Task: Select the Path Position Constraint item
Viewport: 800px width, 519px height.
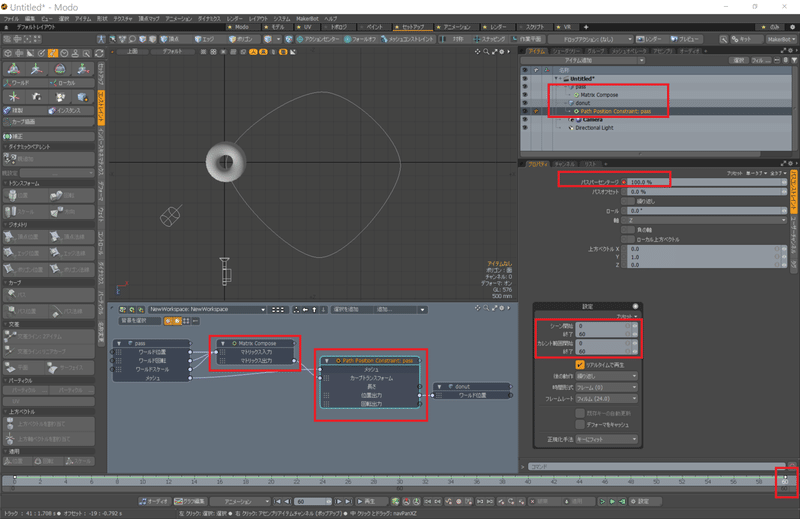Action: (x=615, y=111)
